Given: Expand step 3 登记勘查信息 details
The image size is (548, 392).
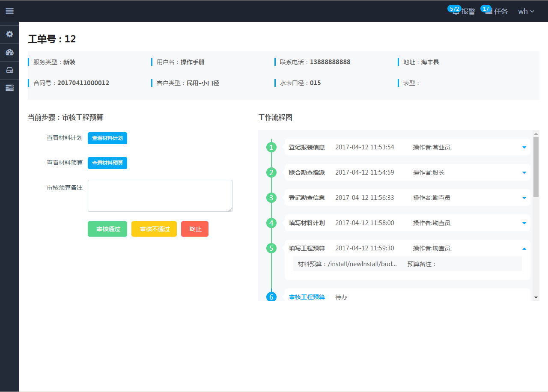Looking at the screenshot, I should (524, 198).
